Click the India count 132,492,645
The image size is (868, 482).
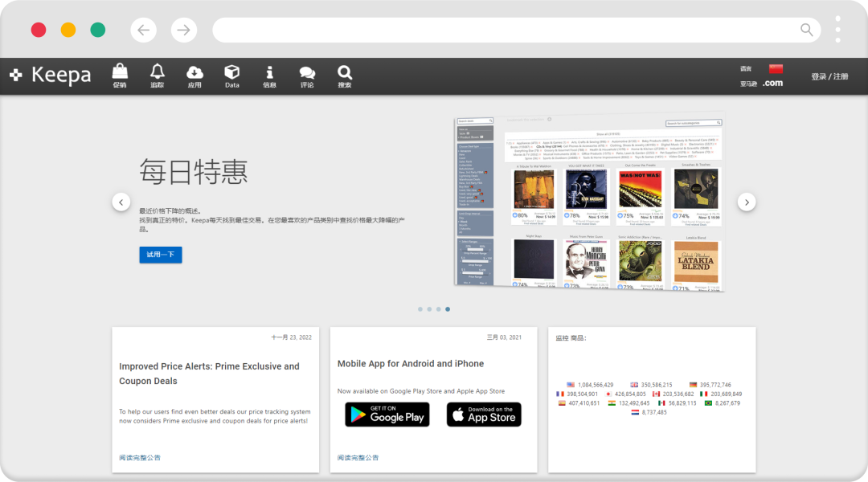[634, 402]
